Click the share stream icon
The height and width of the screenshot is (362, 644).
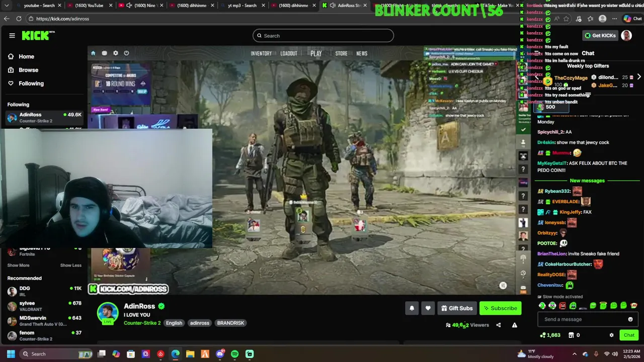coord(499,325)
